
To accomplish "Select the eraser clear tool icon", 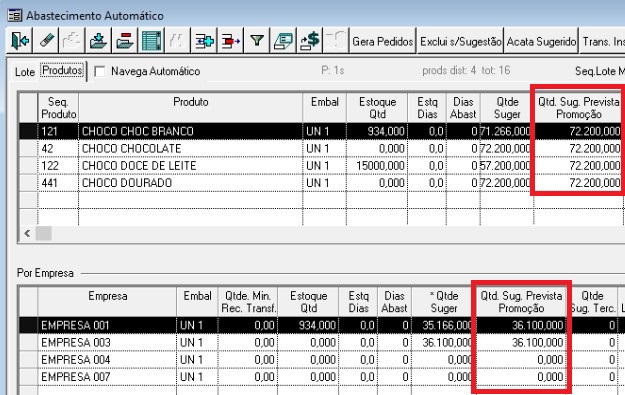I will coord(46,41).
